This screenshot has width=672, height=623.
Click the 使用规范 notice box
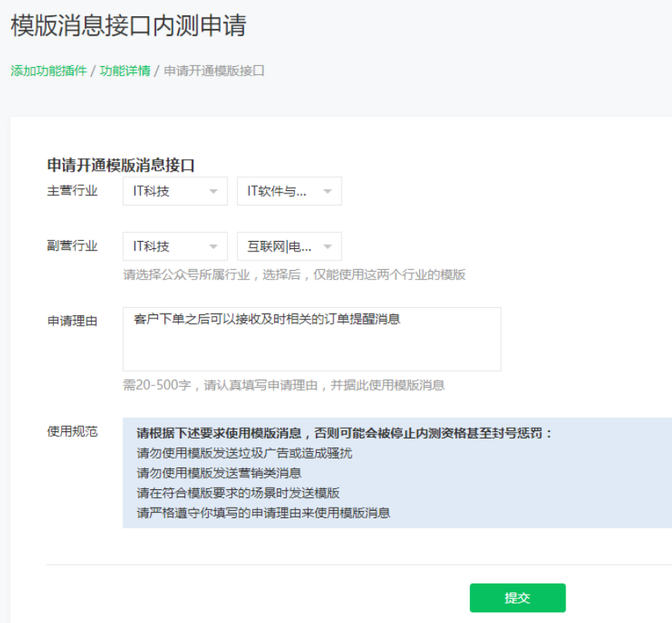[397, 473]
